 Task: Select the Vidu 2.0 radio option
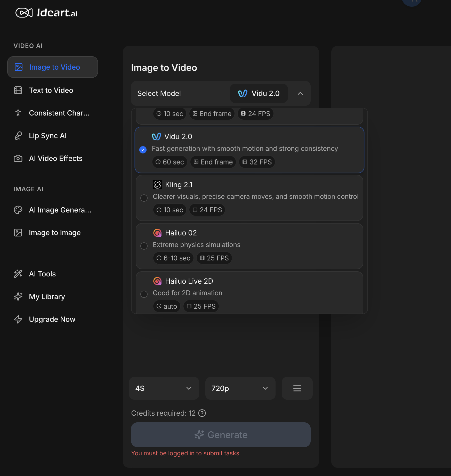pyautogui.click(x=143, y=150)
